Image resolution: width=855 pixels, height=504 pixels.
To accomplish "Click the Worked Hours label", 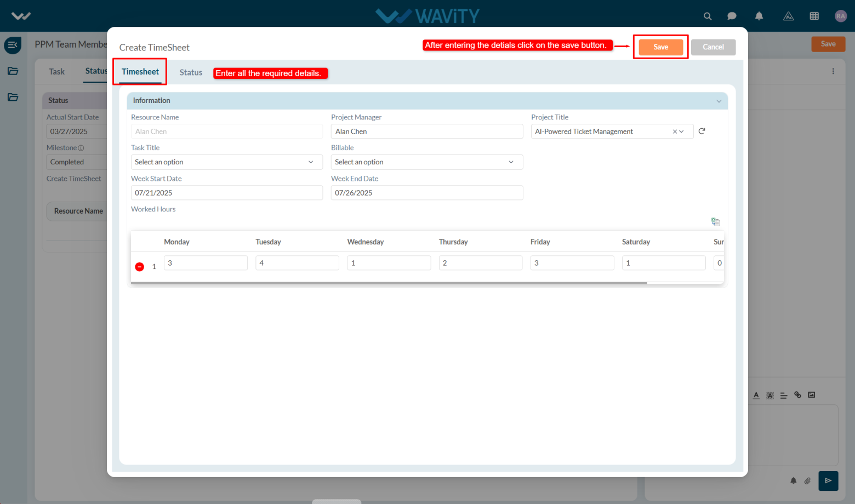I will pyautogui.click(x=153, y=209).
